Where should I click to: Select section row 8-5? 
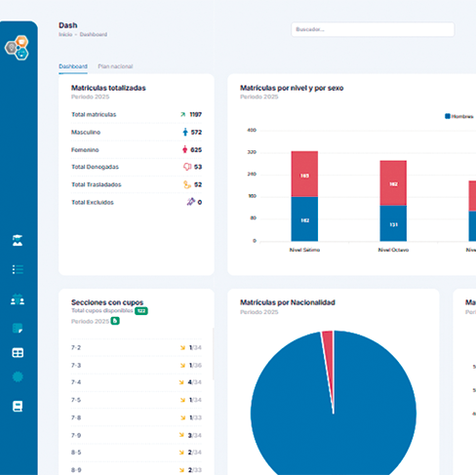[x=137, y=453]
